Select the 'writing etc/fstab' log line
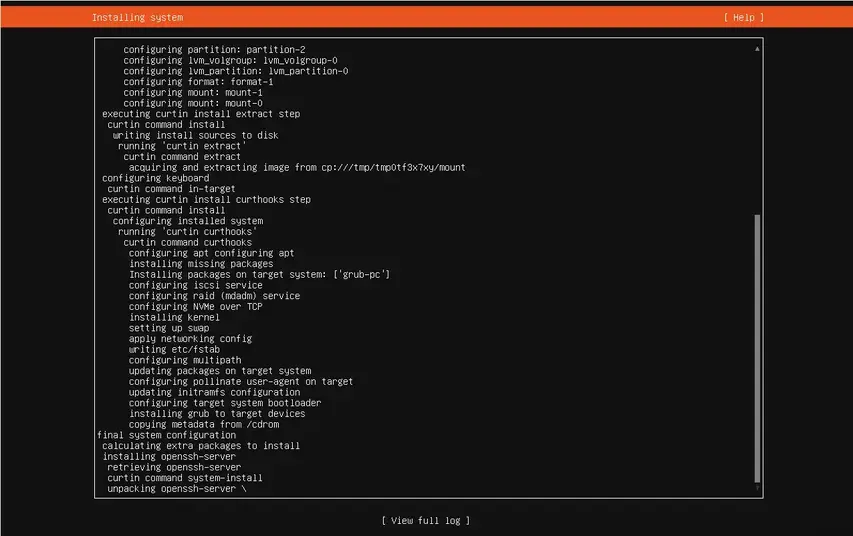 pos(176,349)
